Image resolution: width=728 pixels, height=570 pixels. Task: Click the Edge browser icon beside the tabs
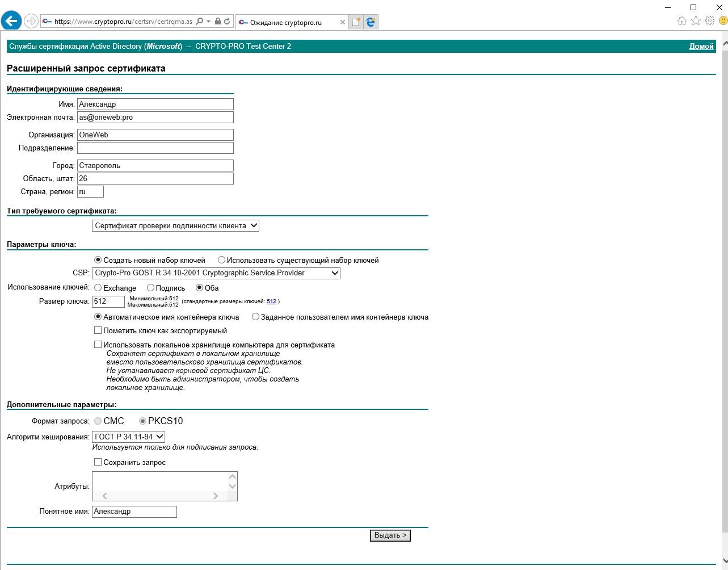coord(371,22)
